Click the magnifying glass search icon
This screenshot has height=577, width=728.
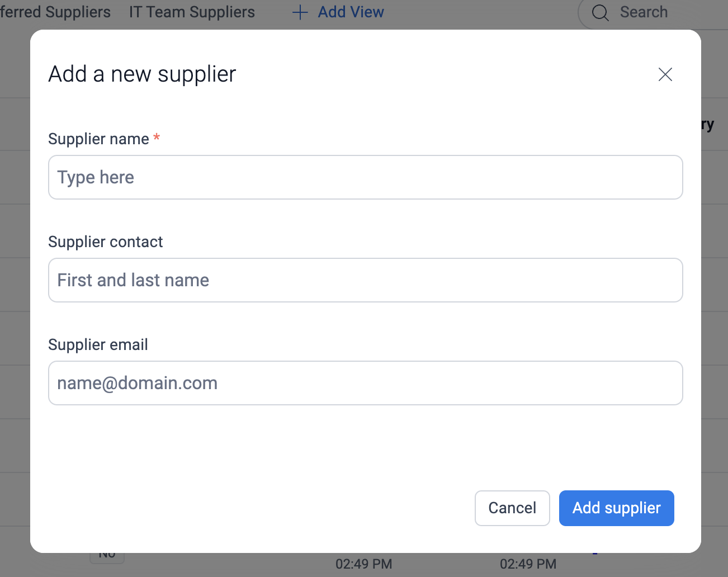(600, 12)
